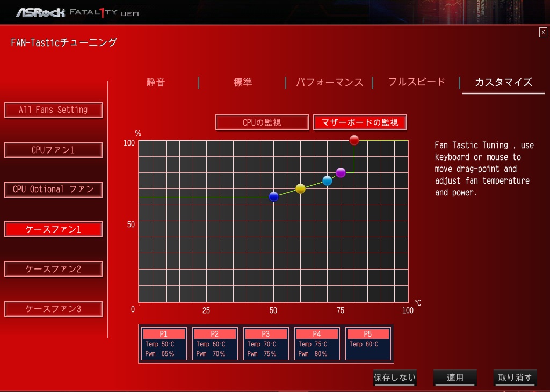The width and height of the screenshot is (550, 392).
Task: Click the 適用 apply button
Action: [455, 378]
